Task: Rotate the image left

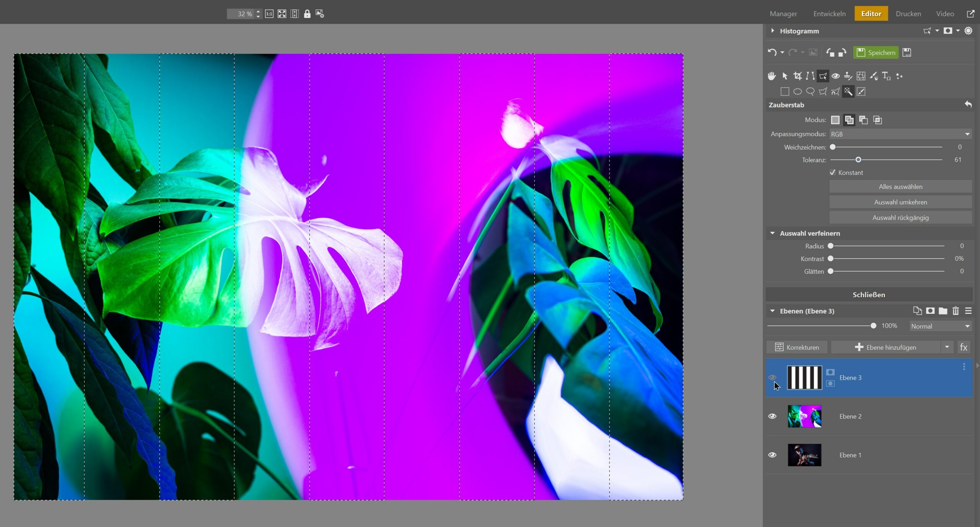Action: [830, 52]
